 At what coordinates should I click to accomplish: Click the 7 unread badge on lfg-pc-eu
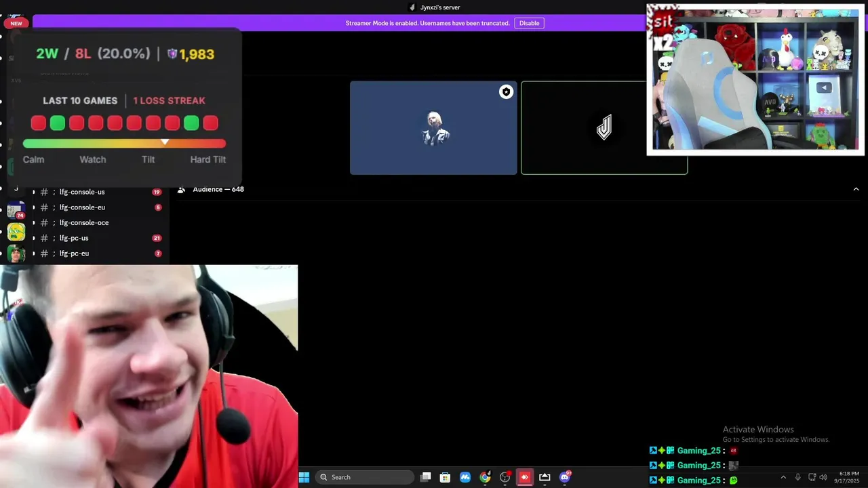[x=158, y=253]
